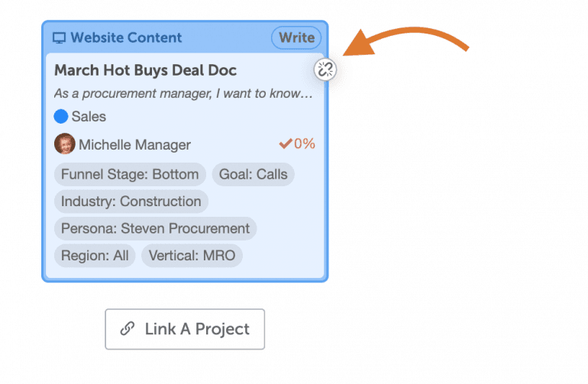Click the Website Content header label
The width and height of the screenshot is (588, 384).
point(126,37)
